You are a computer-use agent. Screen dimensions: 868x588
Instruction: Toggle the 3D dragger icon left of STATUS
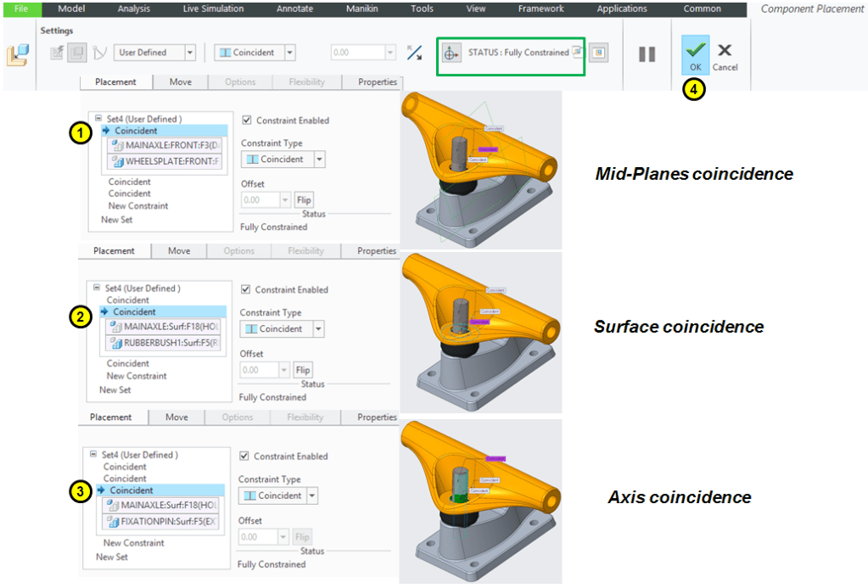point(451,53)
